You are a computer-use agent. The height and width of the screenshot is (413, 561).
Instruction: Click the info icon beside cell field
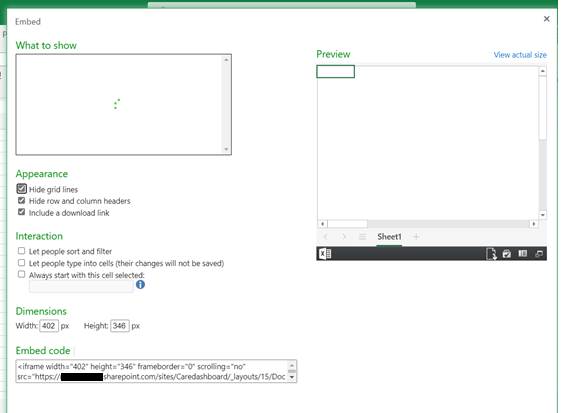[140, 285]
